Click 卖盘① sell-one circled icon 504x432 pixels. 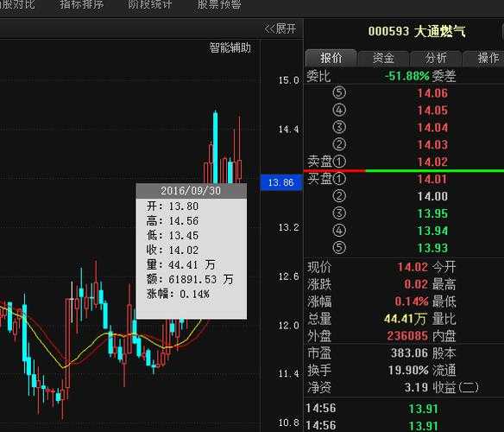[x=339, y=162]
